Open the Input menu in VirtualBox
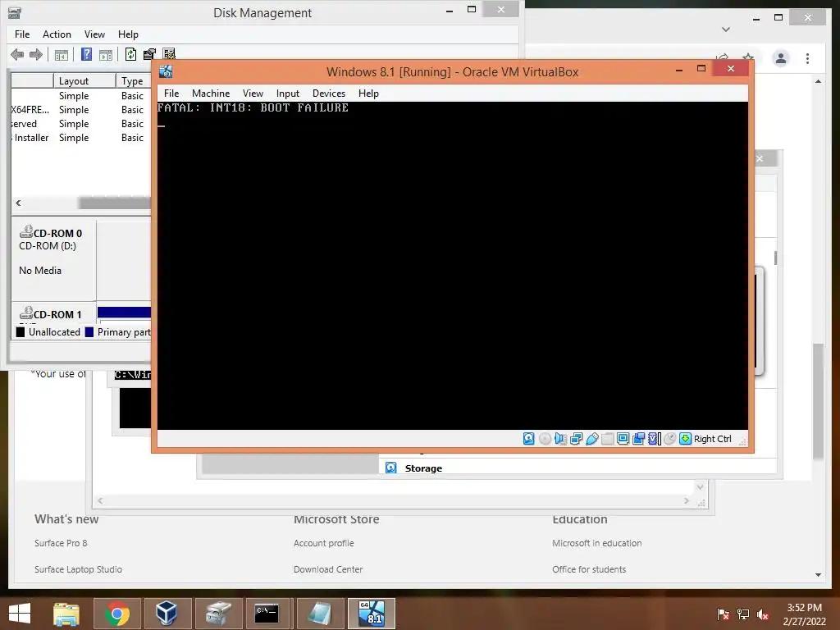The height and width of the screenshot is (630, 840). (288, 94)
